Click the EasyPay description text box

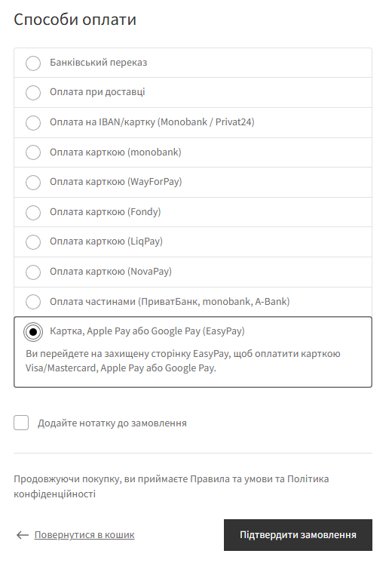tap(183, 361)
